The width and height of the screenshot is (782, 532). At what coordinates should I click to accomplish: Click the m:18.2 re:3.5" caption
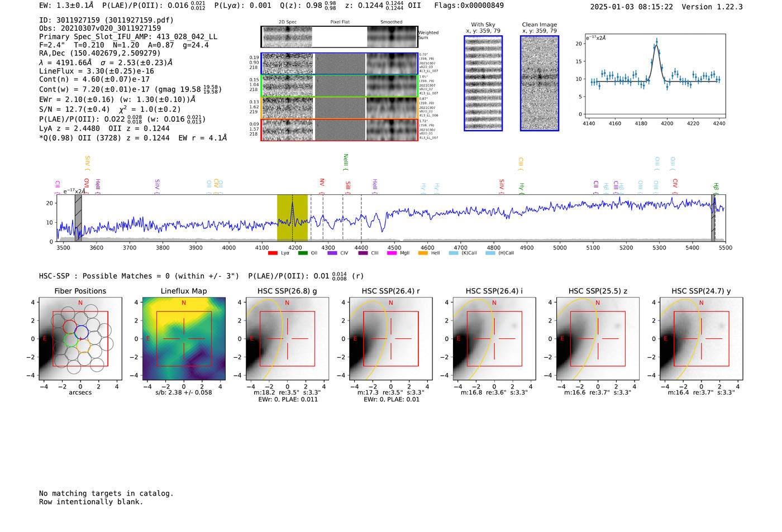pos(287,392)
